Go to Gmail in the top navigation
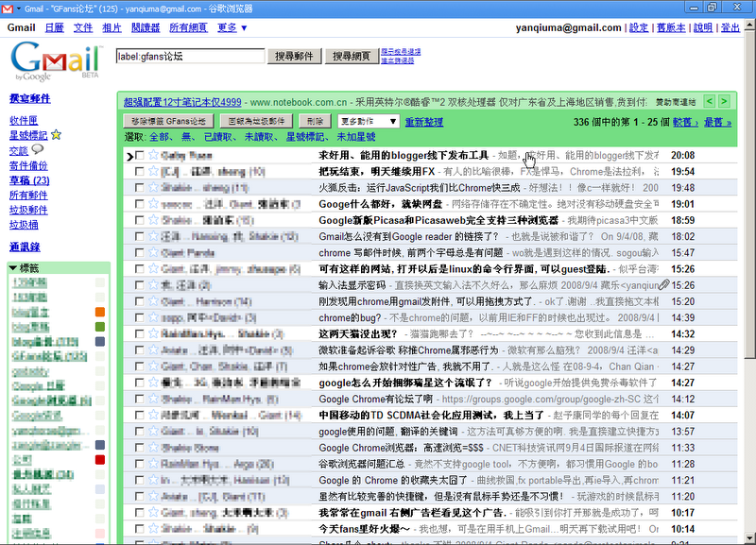This screenshot has height=545, width=756. click(x=21, y=28)
